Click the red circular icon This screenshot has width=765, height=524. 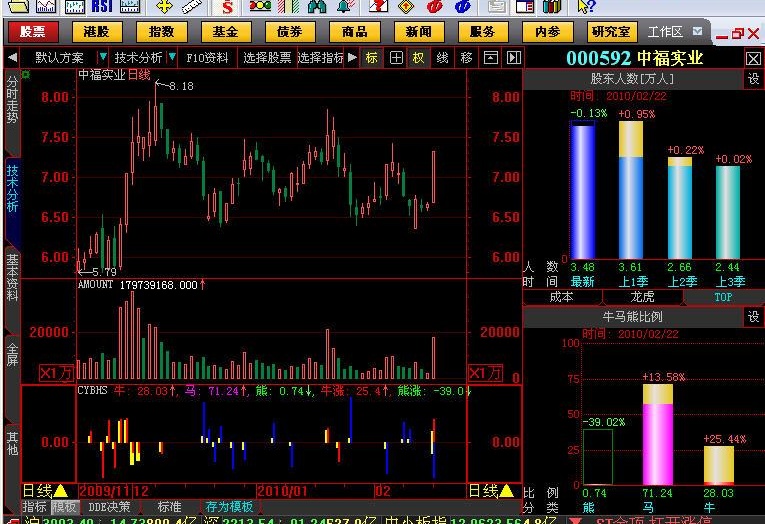434,6
